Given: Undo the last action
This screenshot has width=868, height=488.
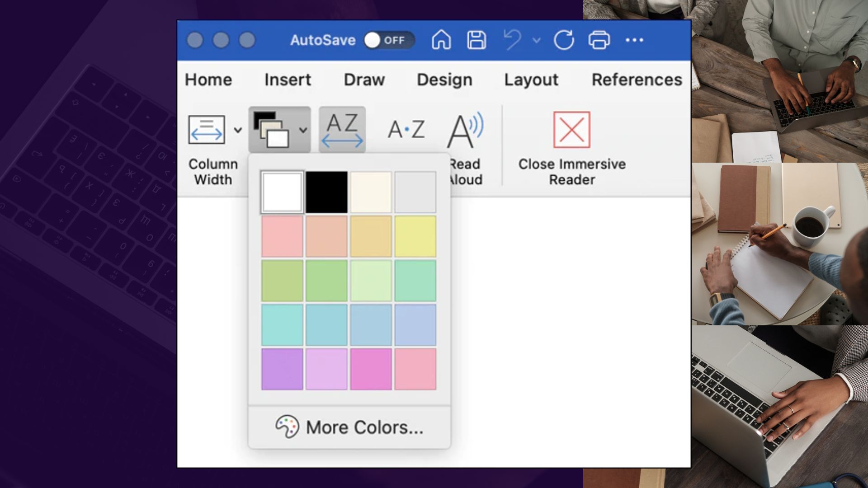Looking at the screenshot, I should (512, 40).
